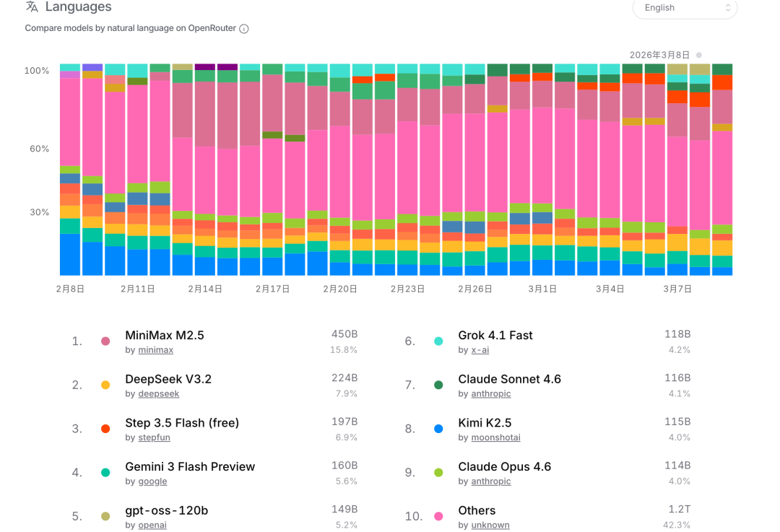Click the minimax author link
The width and height of the screenshot is (780, 532).
pyautogui.click(x=156, y=350)
